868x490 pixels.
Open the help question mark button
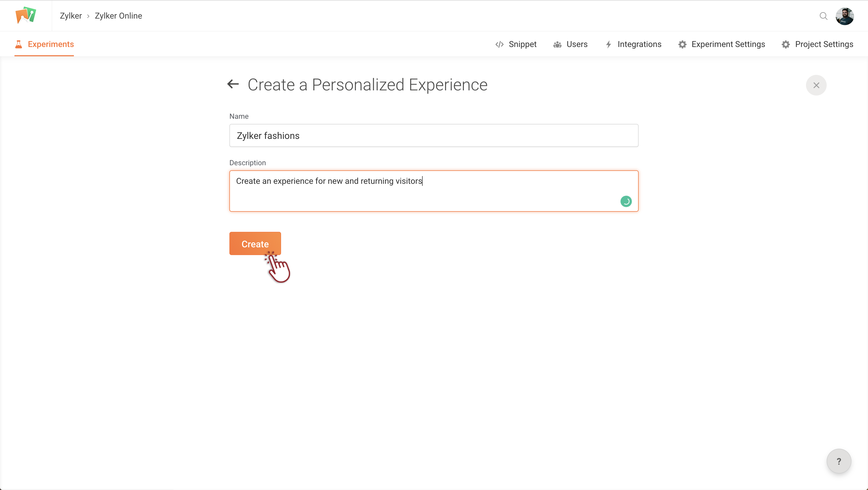tap(838, 461)
